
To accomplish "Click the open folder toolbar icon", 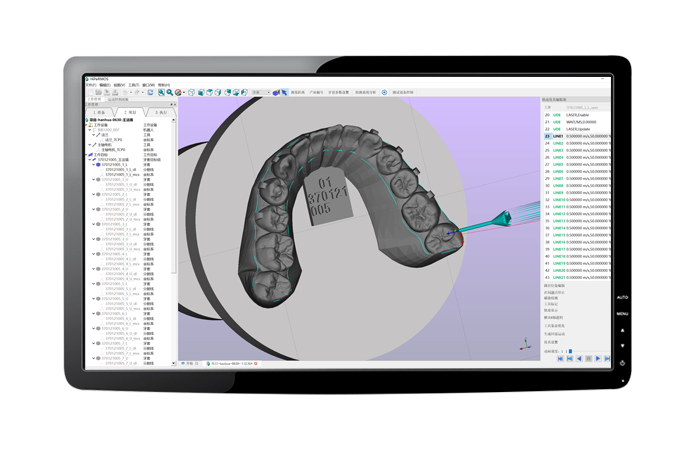I will 99,92.
